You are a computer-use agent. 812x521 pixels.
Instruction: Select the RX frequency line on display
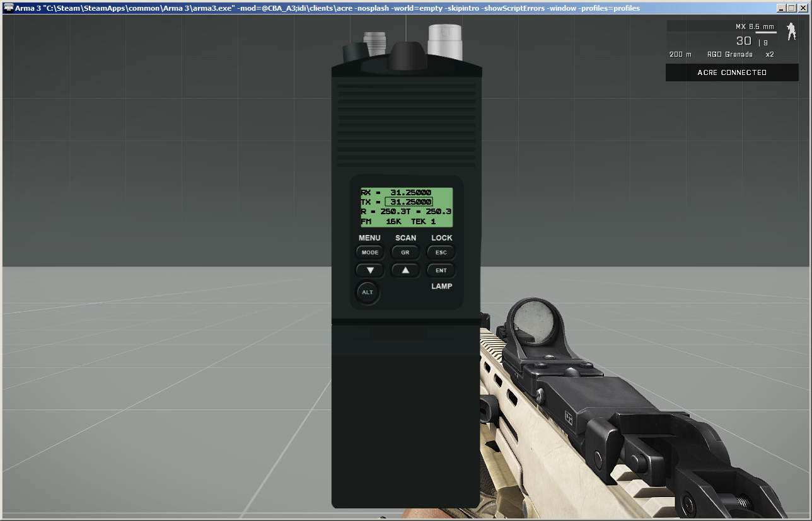pos(396,193)
